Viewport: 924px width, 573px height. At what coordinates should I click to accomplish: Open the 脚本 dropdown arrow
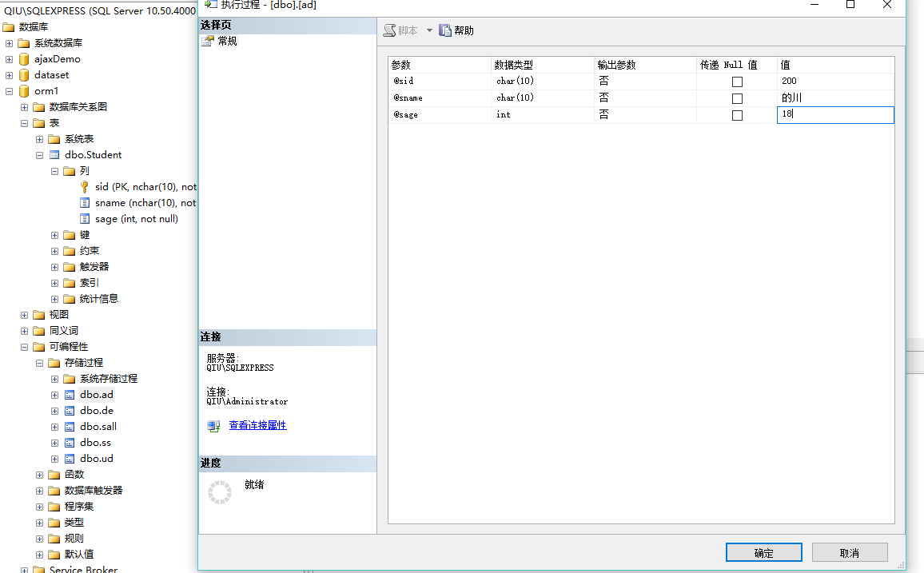(x=429, y=30)
